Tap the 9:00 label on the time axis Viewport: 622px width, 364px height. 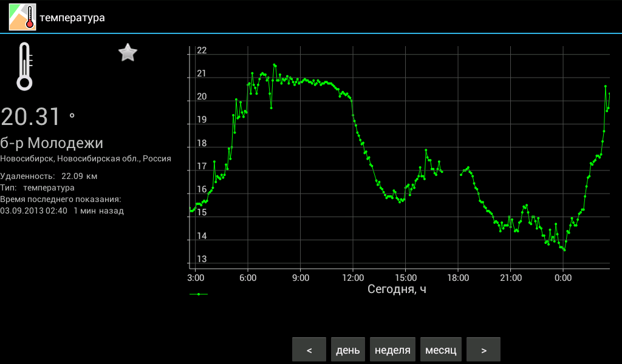[x=301, y=278]
